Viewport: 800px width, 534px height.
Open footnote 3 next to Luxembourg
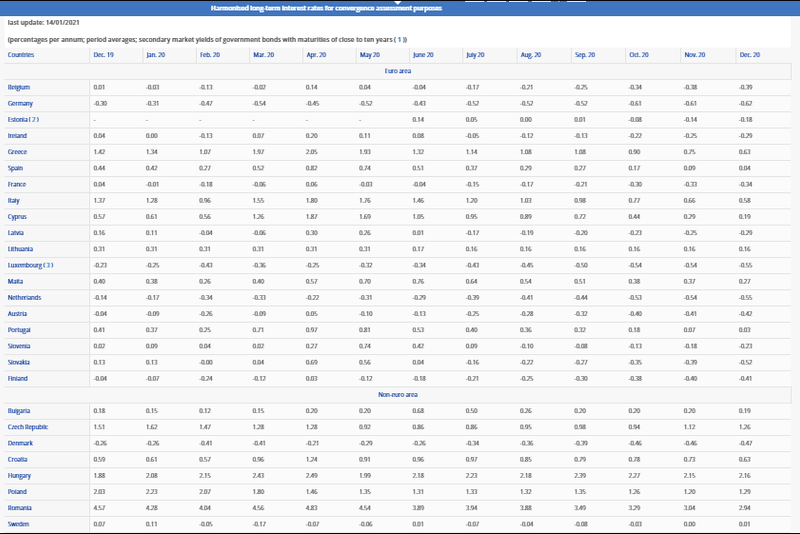coord(46,265)
